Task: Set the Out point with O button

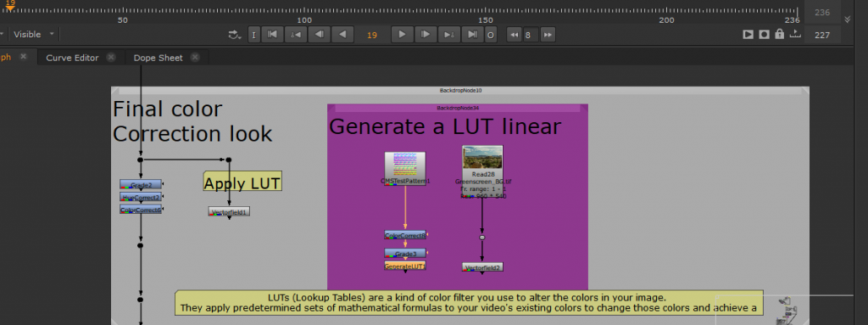Action: click(491, 35)
